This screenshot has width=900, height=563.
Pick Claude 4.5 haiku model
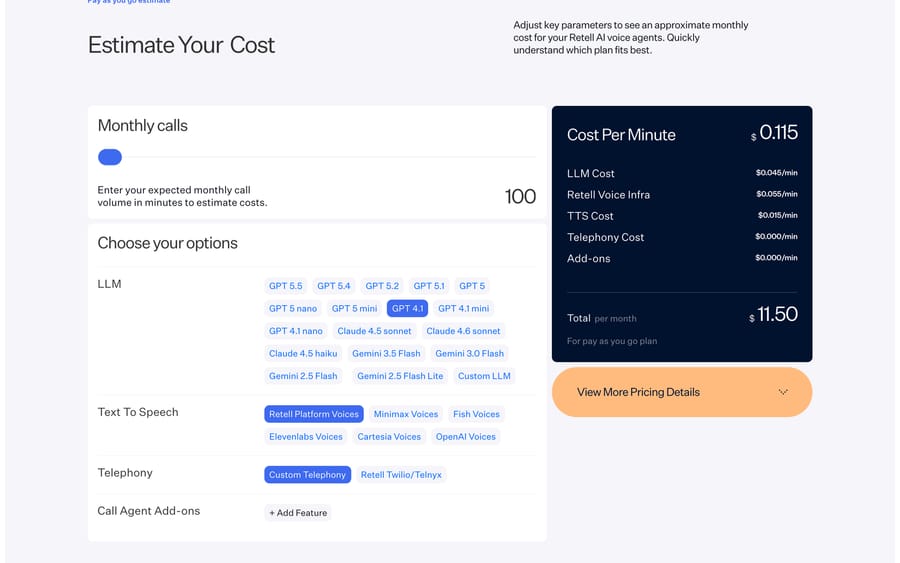tap(303, 354)
